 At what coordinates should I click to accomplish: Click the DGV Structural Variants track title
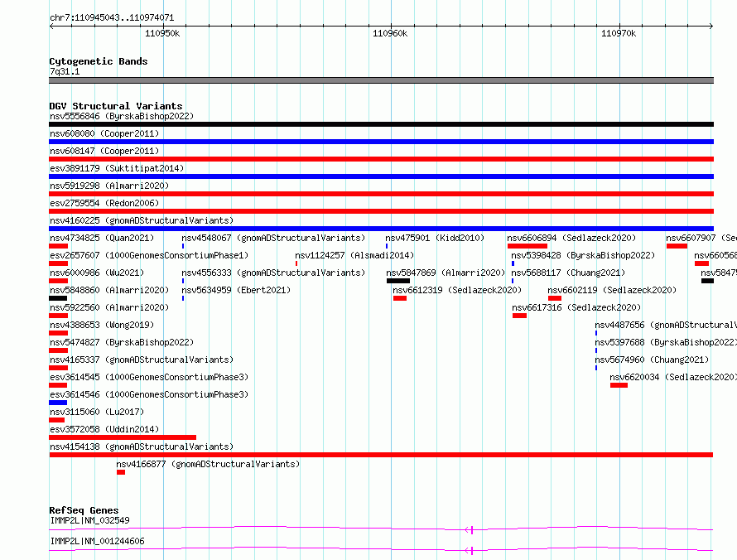pyautogui.click(x=116, y=106)
